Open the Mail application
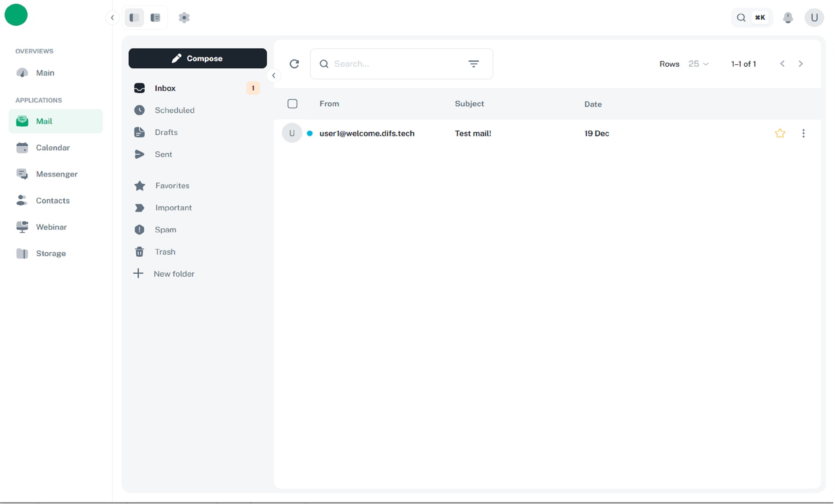This screenshot has width=835, height=504. coord(56,121)
